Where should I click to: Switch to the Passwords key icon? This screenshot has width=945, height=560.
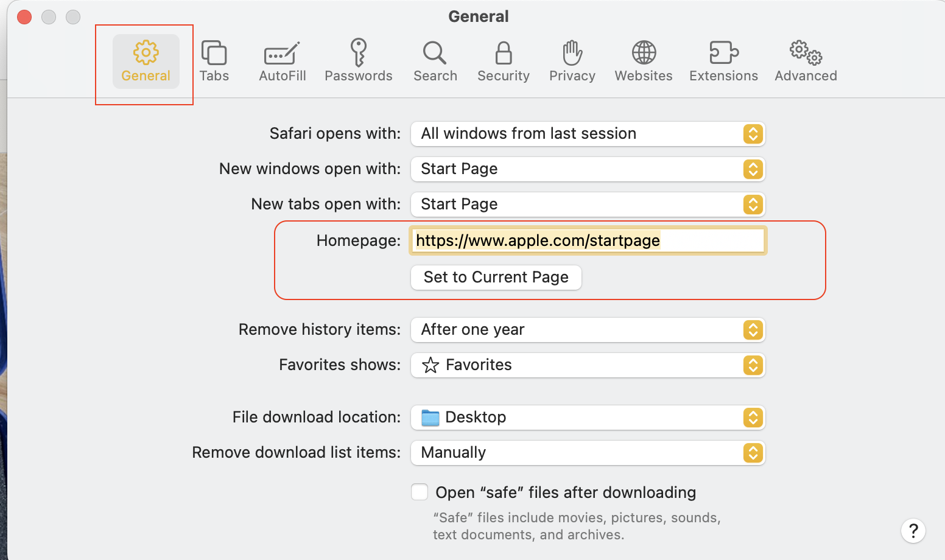click(358, 61)
